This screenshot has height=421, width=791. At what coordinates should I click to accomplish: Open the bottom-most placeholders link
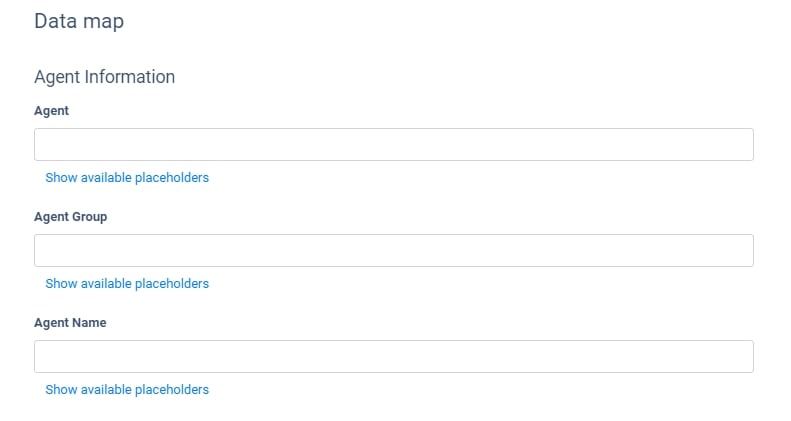(127, 390)
